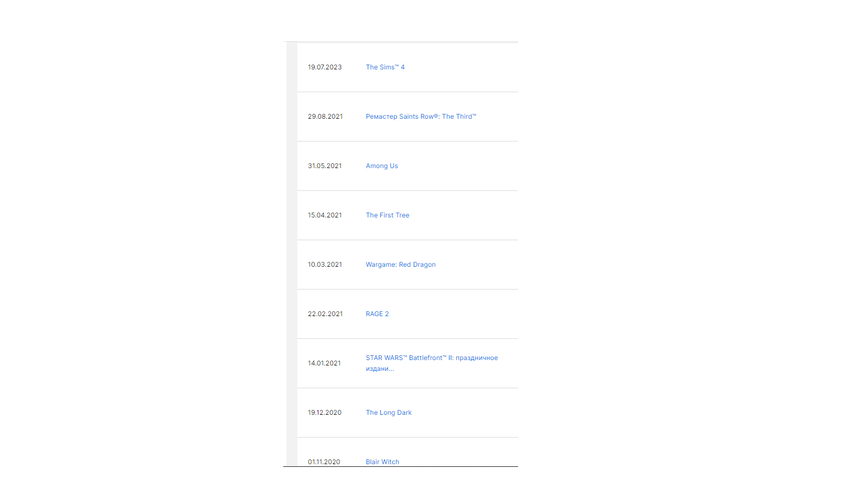Screen dimensions: 868x488
Task: Select the 14.01.2021 date cell
Action: pos(324,363)
